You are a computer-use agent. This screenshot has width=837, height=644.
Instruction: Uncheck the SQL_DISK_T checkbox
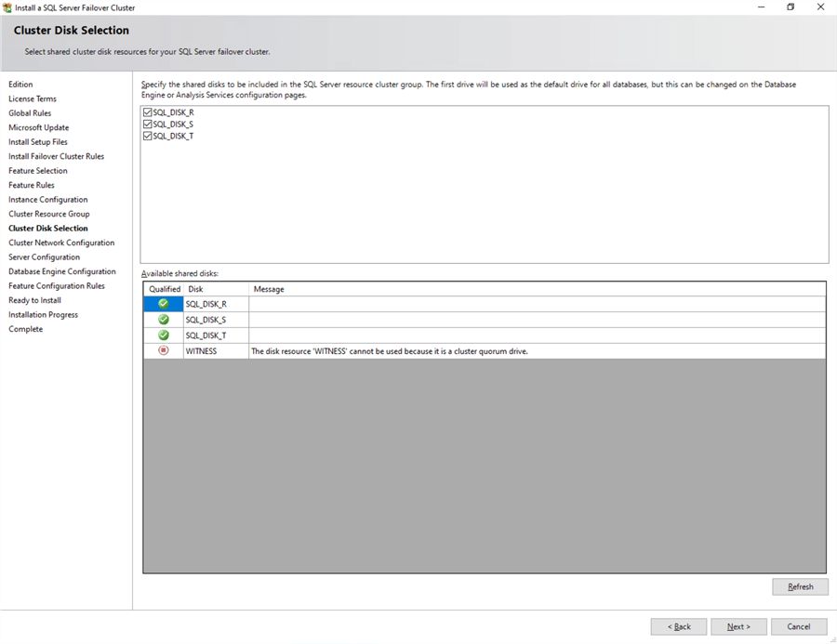[147, 136]
